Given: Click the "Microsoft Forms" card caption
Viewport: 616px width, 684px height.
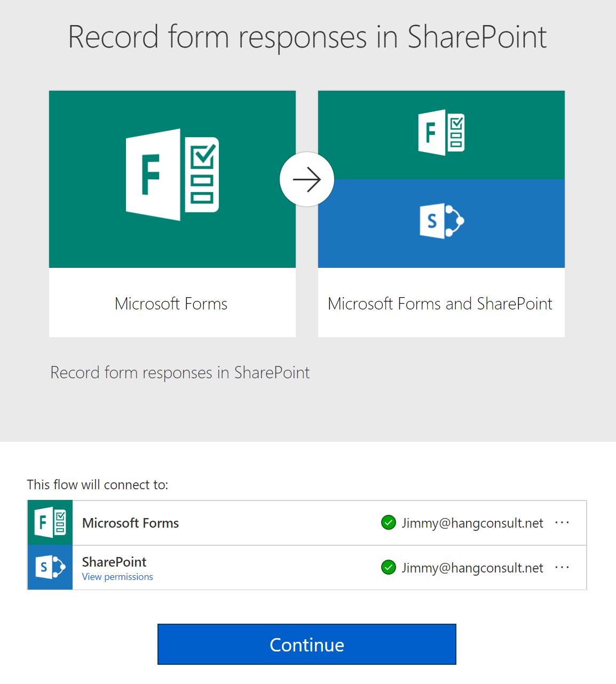Looking at the screenshot, I should point(171,304).
